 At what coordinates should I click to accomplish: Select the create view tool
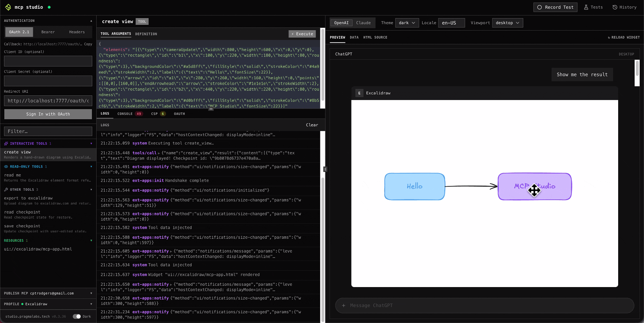48,154
